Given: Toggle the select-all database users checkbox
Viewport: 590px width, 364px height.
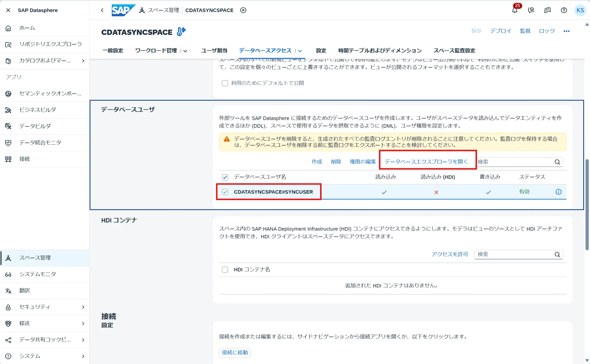Looking at the screenshot, I should click(225, 177).
